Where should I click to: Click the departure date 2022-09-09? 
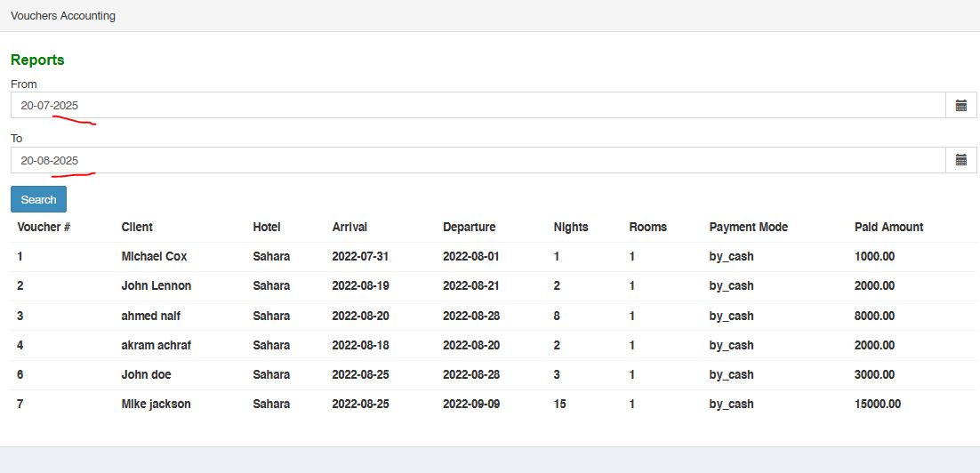point(472,404)
